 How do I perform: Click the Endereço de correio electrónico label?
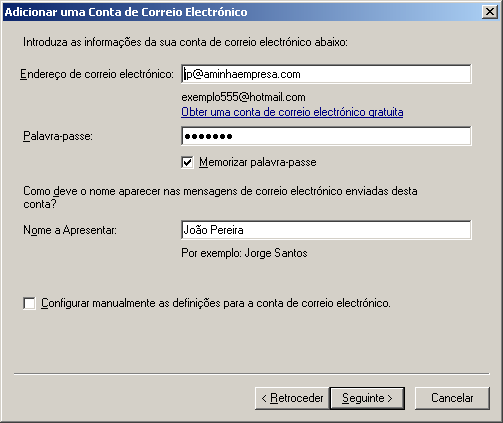97,74
